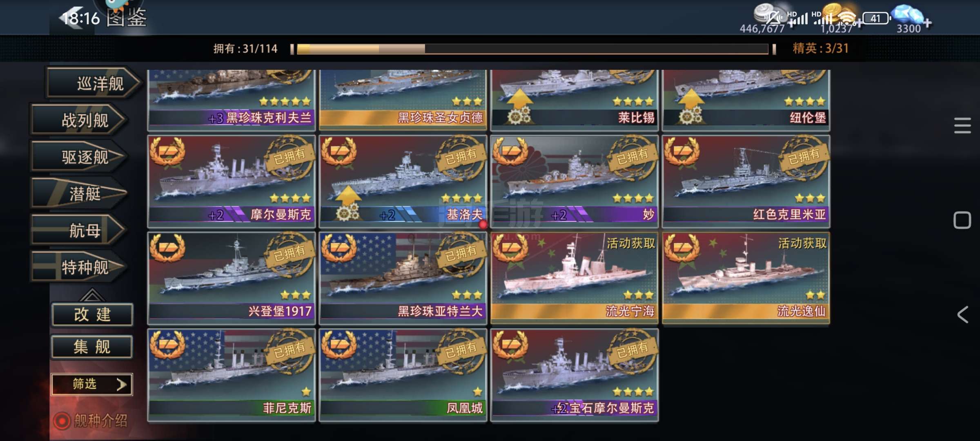
Task: Tap the laurel badge on 流光宁海 card
Action: [510, 248]
